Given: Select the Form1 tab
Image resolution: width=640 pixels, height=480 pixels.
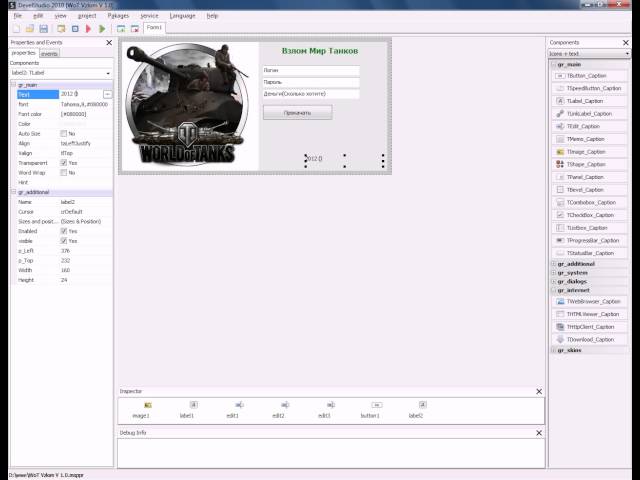Looking at the screenshot, I should [x=154, y=27].
